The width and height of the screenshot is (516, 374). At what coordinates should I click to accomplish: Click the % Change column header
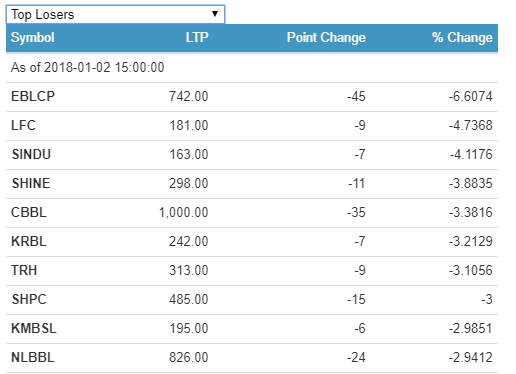pos(462,37)
